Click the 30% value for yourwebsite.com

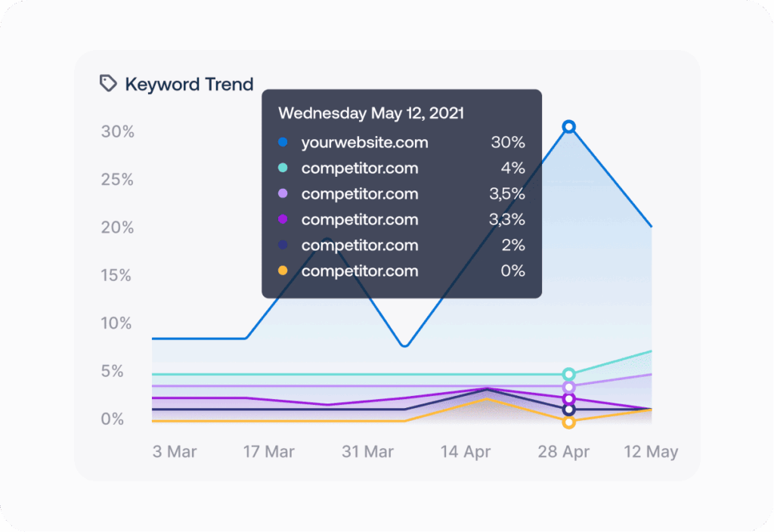pos(507,142)
